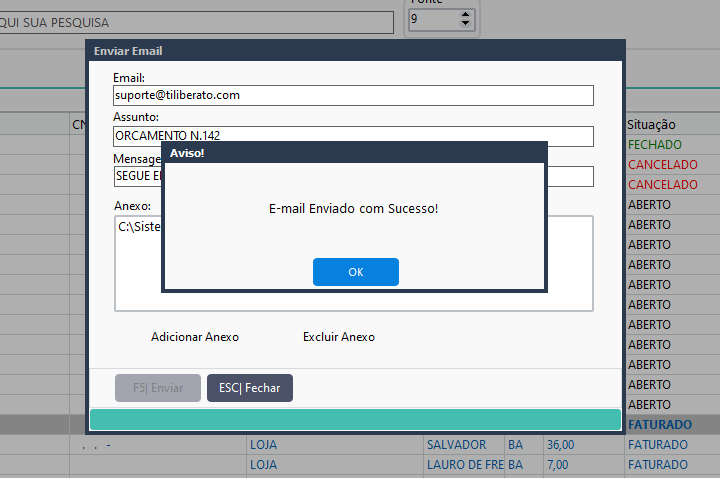Click the search box SUA PESQUISA
720x478 pixels.
197,22
